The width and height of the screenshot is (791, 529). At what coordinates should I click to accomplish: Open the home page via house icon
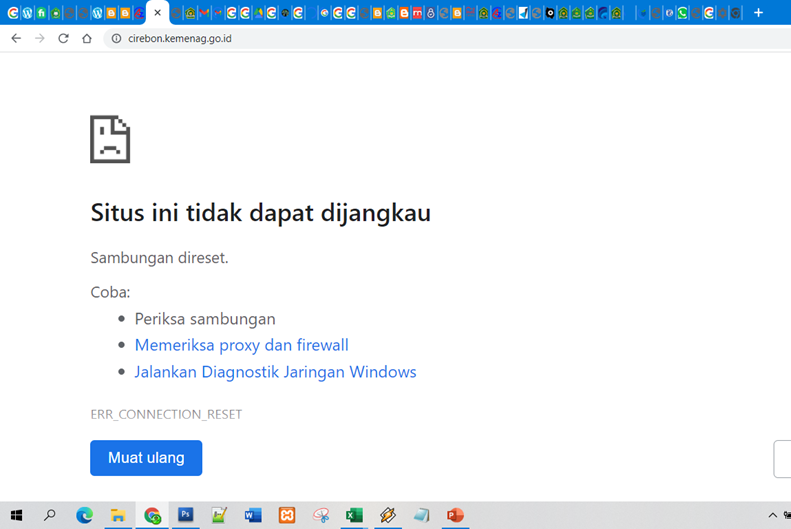(87, 38)
